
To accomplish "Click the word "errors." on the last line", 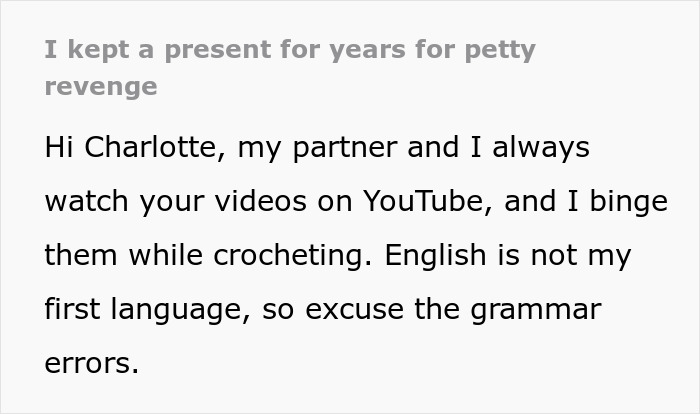I will coord(91,363).
